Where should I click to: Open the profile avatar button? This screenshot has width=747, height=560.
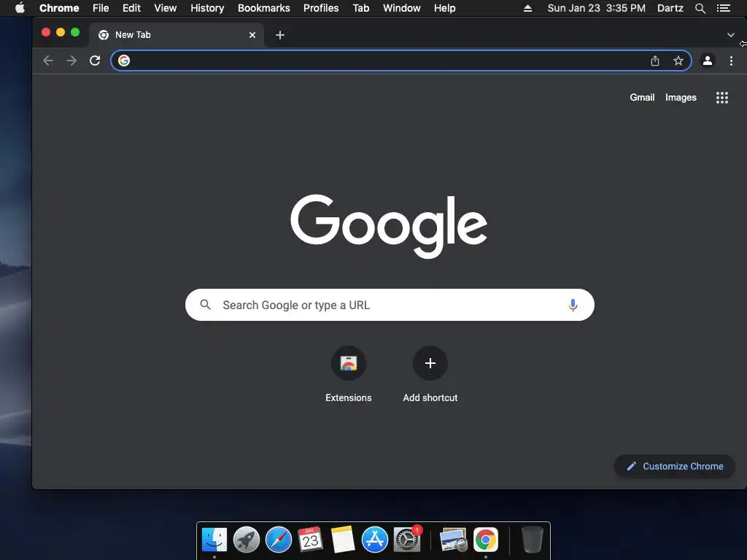click(x=708, y=61)
